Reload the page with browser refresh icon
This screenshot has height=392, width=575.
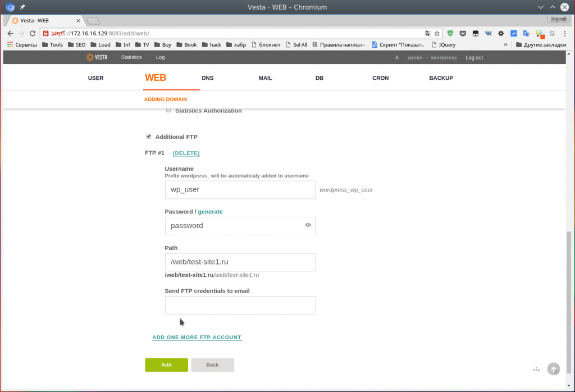pos(33,33)
